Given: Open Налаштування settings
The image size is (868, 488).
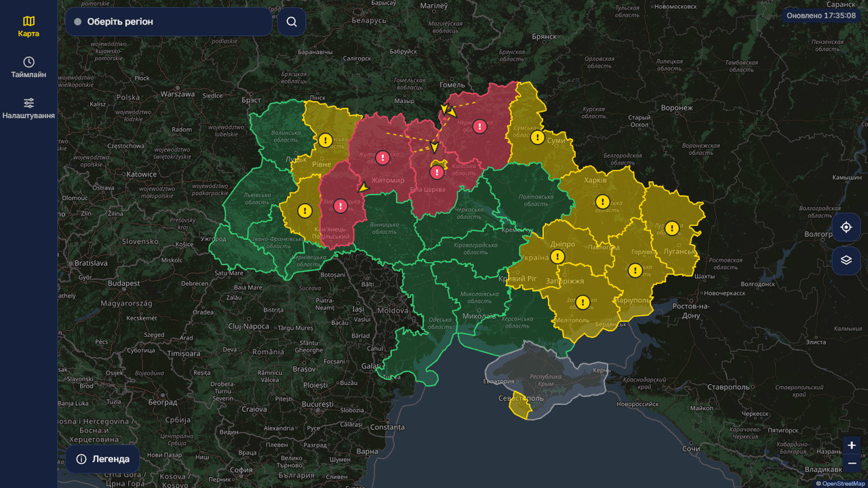Looking at the screenshot, I should (28, 109).
